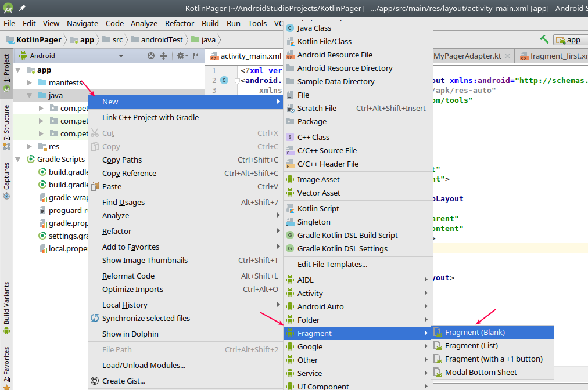The height and width of the screenshot is (390, 588).
Task: Click the Make Project hammer icon
Action: click(x=544, y=39)
